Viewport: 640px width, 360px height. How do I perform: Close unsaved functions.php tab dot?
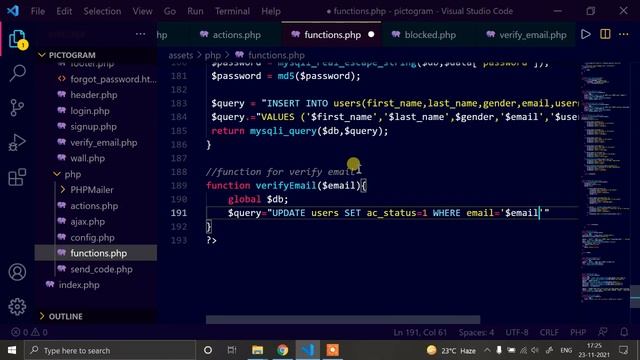(371, 35)
